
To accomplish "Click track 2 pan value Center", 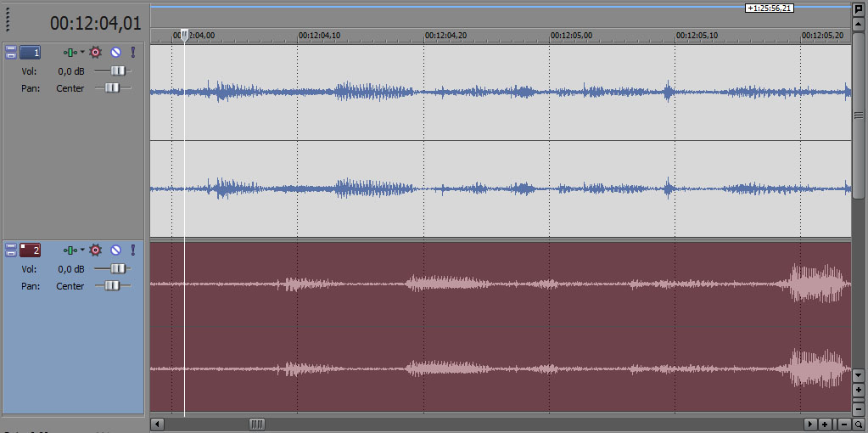I will 70,286.
